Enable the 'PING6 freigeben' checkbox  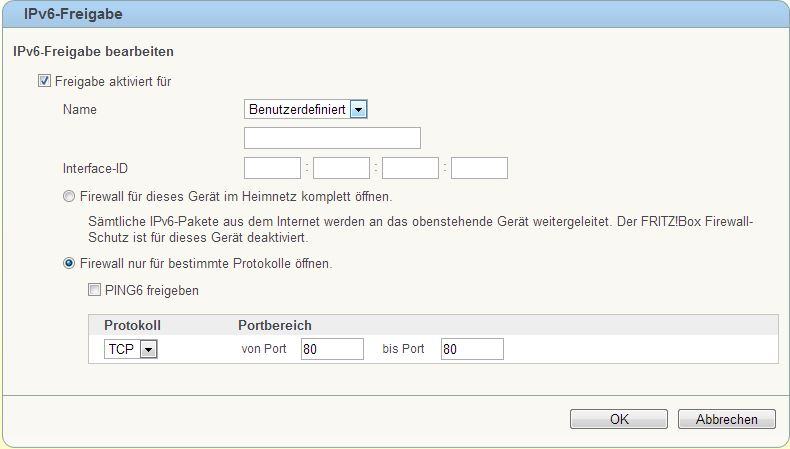94,290
